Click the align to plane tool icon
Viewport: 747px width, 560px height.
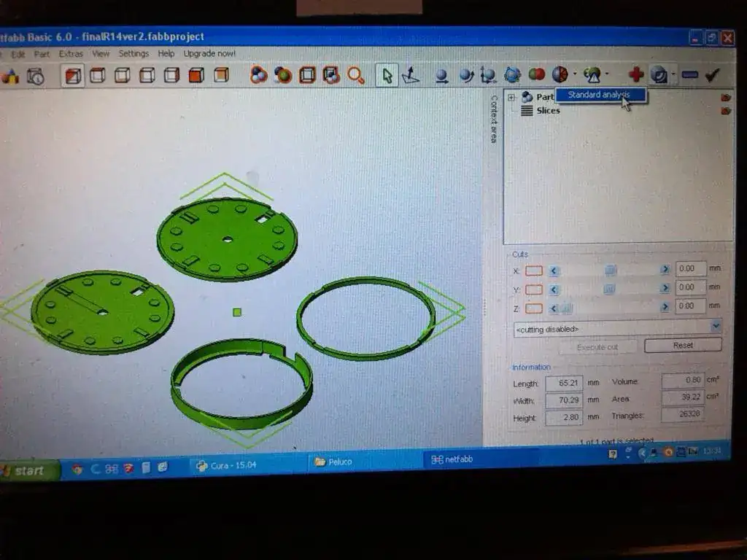pyautogui.click(x=411, y=75)
